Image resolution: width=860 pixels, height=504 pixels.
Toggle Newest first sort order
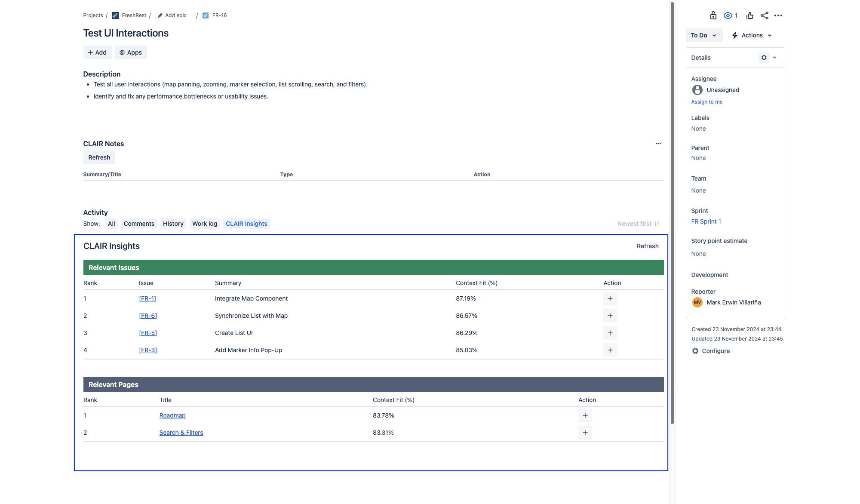tap(638, 224)
